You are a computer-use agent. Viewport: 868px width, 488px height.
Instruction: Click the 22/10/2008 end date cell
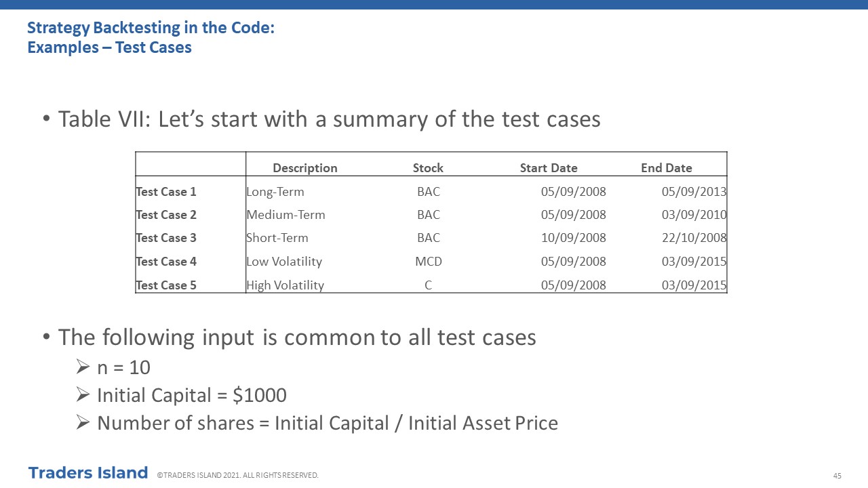[694, 238]
